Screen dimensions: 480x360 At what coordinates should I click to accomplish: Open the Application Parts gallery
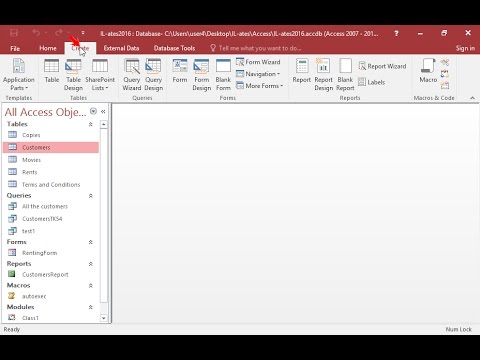coord(19,75)
